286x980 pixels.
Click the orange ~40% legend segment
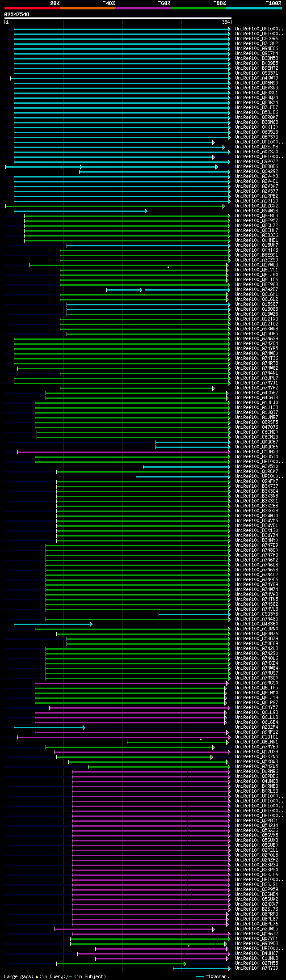88,8
